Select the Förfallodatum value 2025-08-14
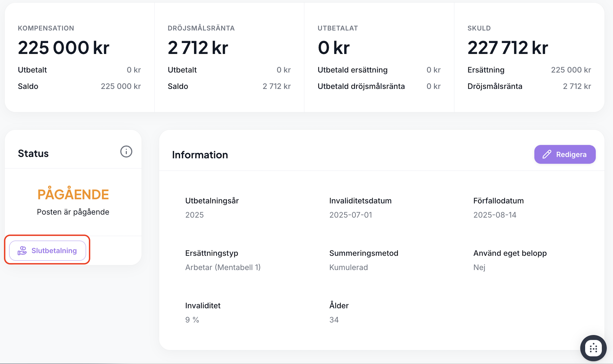This screenshot has width=613, height=364. [x=495, y=215]
